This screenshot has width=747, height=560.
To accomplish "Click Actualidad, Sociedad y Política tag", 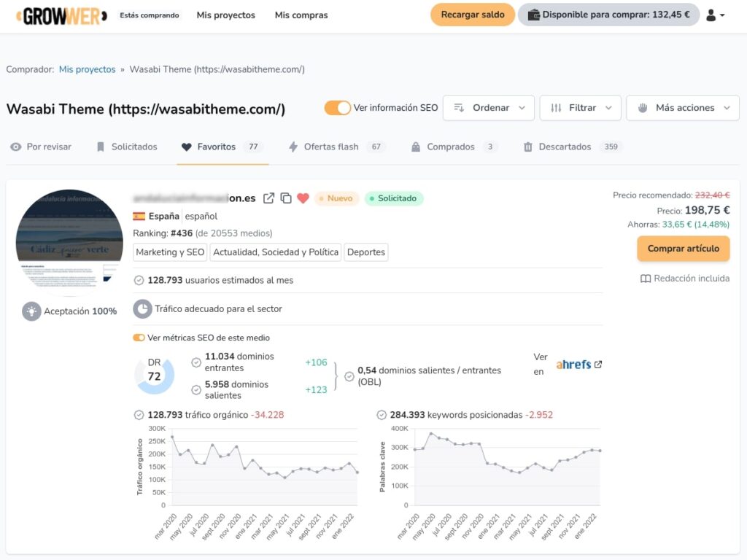I will pos(276,252).
